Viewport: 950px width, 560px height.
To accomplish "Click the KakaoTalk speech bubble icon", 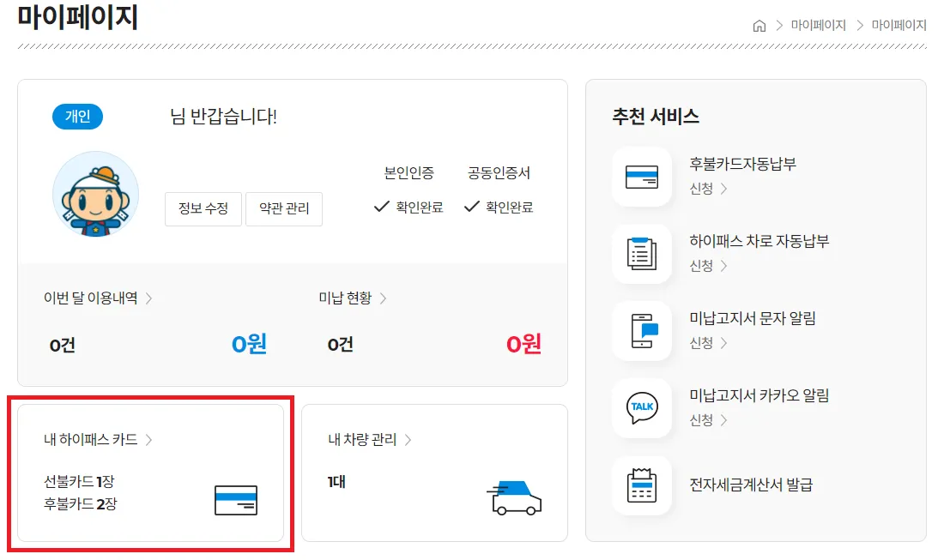I will click(x=641, y=408).
